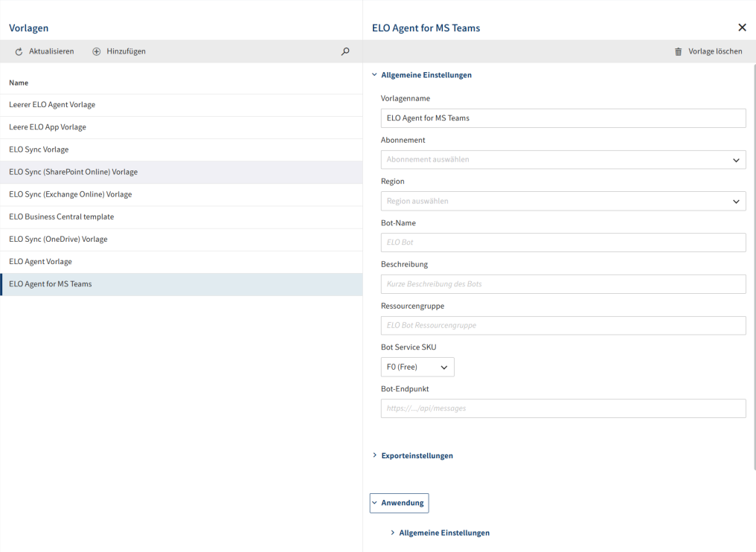Select ELO Sync (SharePoint Online) Vorlage row
Image resolution: width=756 pixels, height=552 pixels.
coord(182,172)
